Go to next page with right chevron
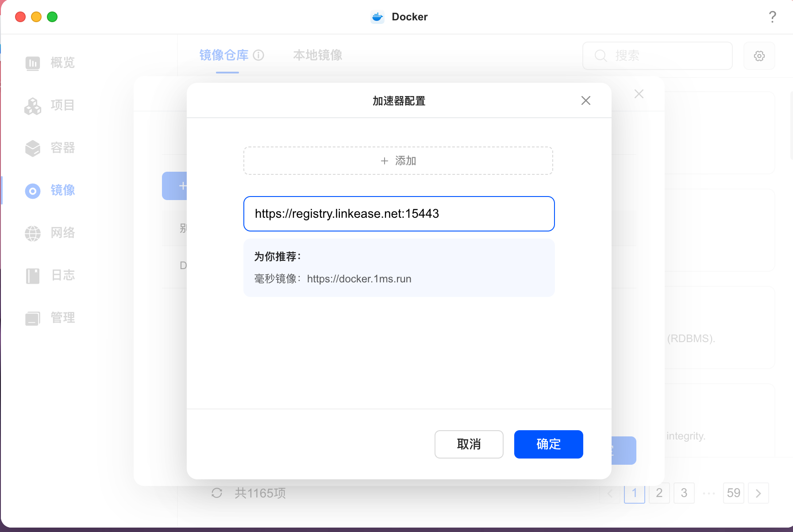 coord(758,493)
